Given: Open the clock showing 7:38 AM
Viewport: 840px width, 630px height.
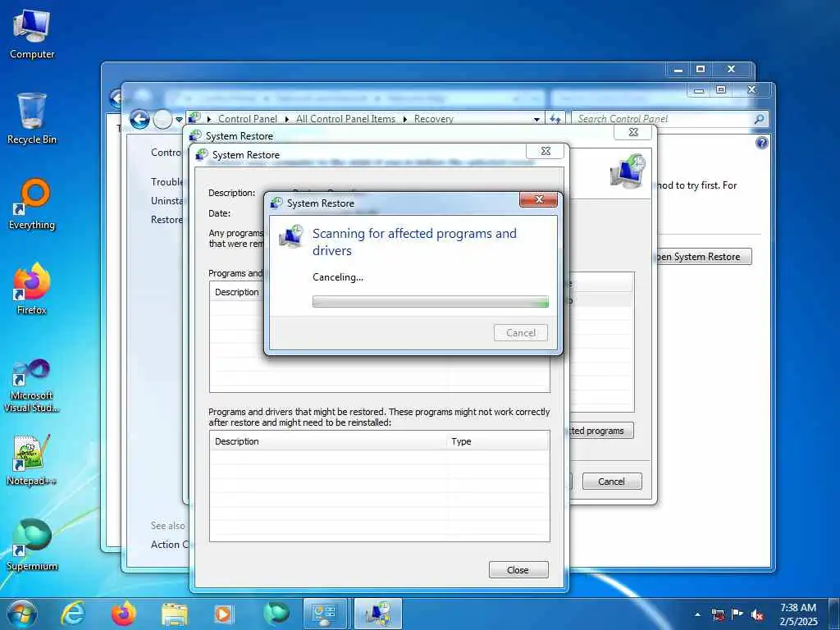Looking at the screenshot, I should click(x=798, y=614).
